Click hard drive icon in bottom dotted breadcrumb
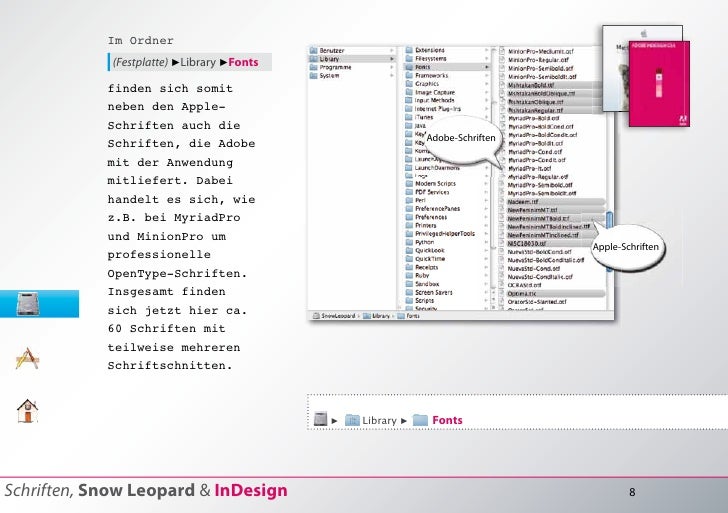Image resolution: width=728 pixels, height=513 pixels. pyautogui.click(x=320, y=419)
